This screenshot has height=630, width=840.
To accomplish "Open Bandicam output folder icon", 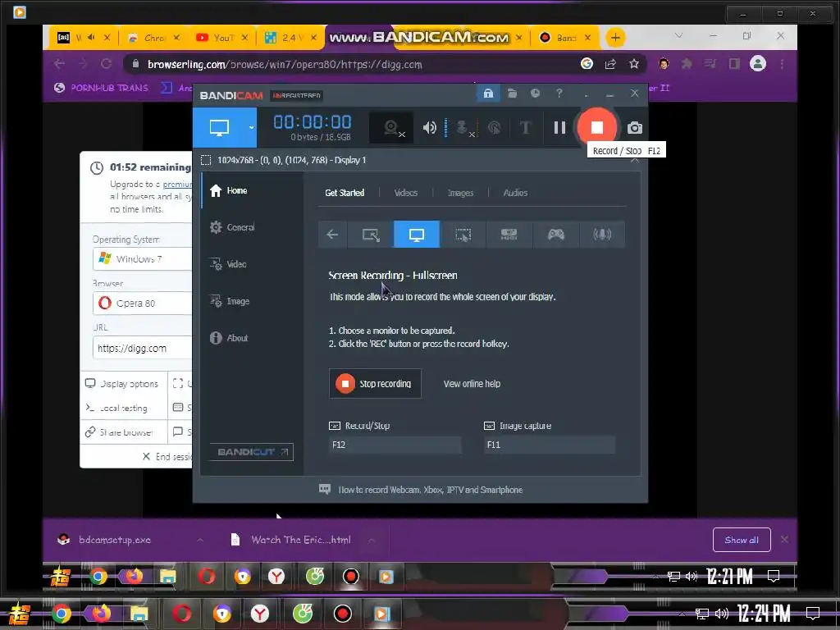I will coord(512,94).
